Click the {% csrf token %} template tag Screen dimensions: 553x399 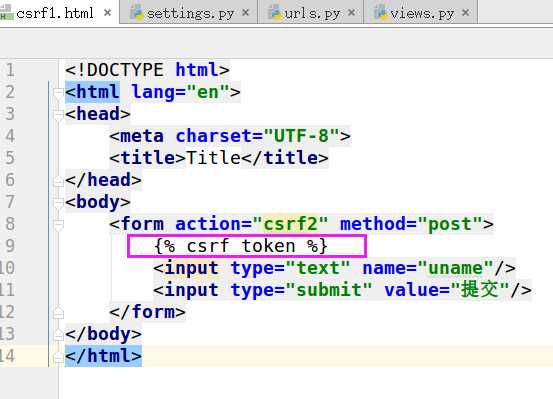point(241,246)
